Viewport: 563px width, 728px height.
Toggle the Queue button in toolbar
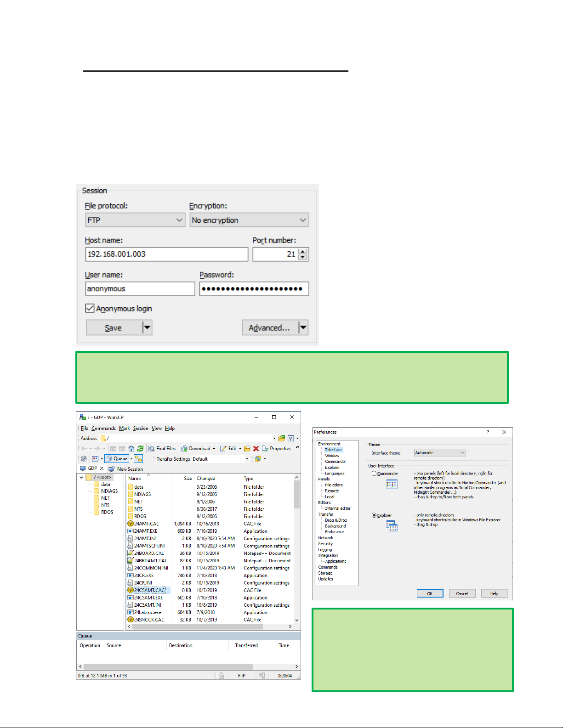[117, 459]
